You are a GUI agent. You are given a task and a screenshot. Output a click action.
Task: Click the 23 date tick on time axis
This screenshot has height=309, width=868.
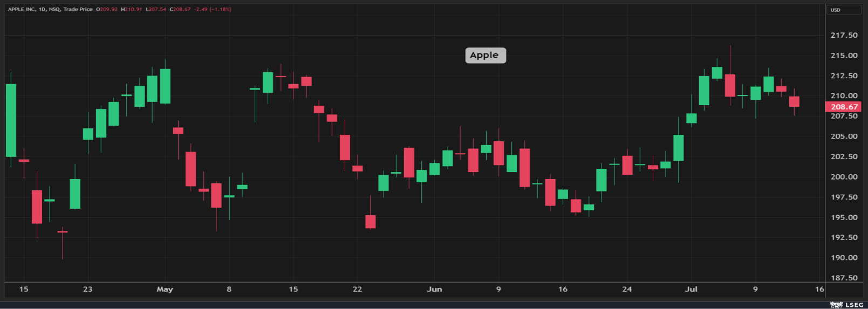[87, 289]
